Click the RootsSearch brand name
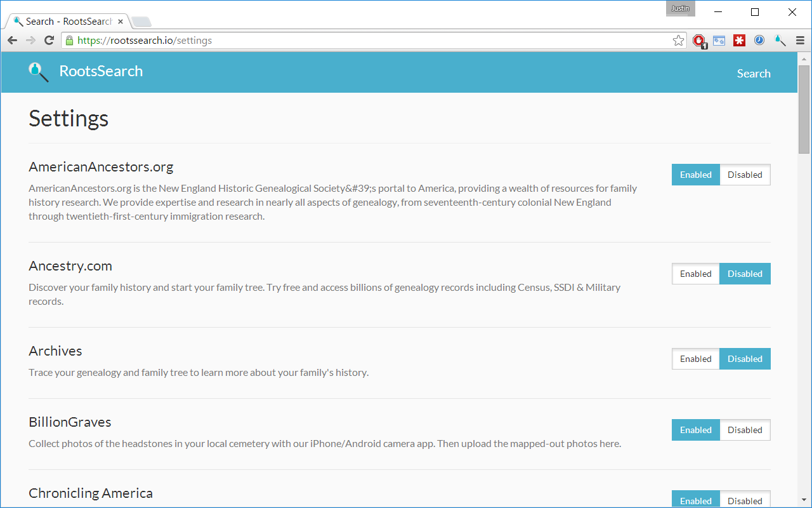 point(101,71)
